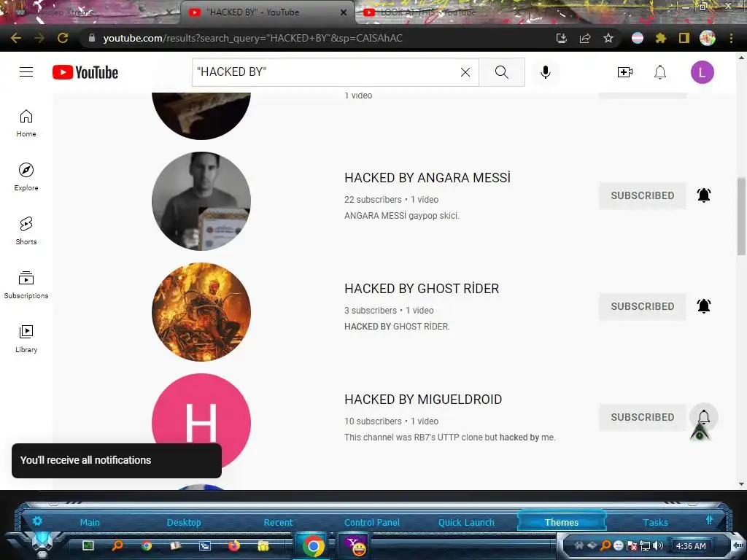747x560 pixels.
Task: Open the Chrome three-dot menu
Action: 731,38
